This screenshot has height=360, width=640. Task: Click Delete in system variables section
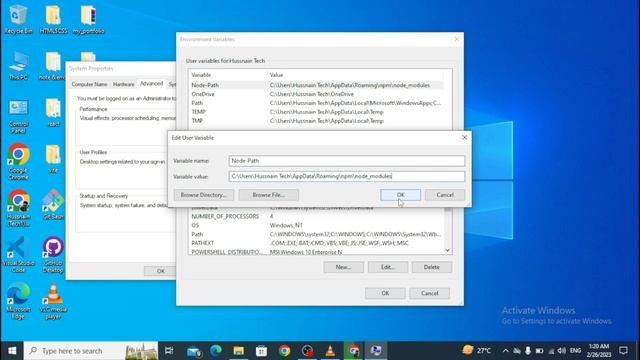432,267
